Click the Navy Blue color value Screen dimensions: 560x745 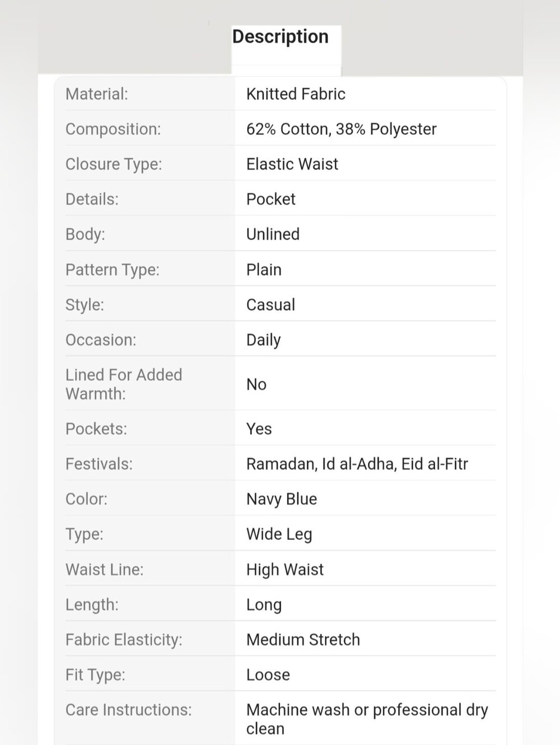pos(282,499)
